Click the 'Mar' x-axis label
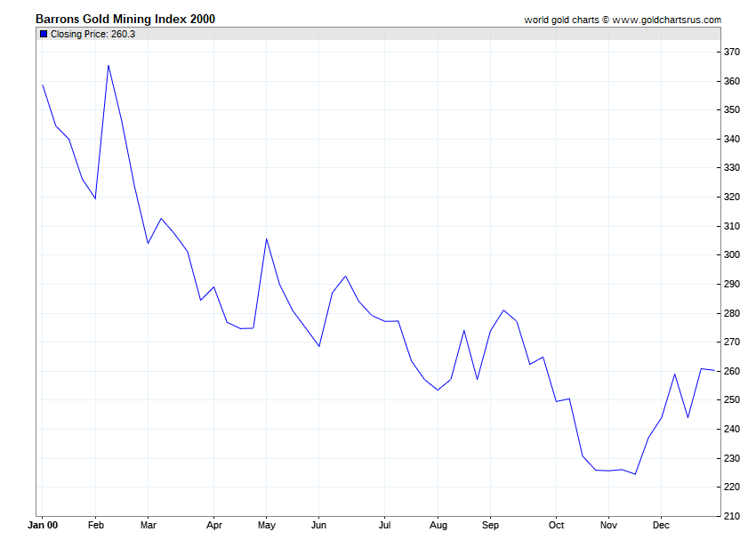Image resolution: width=756 pixels, height=548 pixels. tap(148, 525)
